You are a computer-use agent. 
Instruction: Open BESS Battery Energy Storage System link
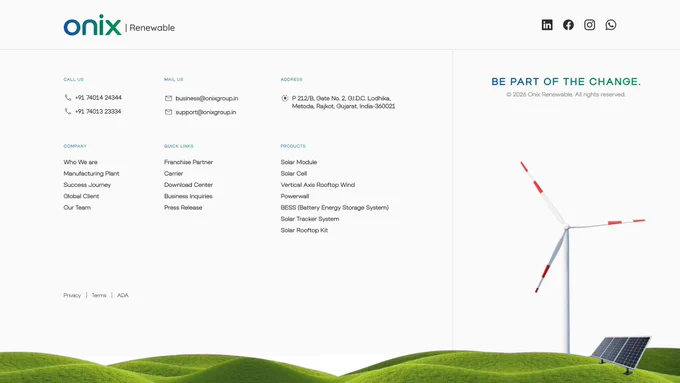(335, 207)
